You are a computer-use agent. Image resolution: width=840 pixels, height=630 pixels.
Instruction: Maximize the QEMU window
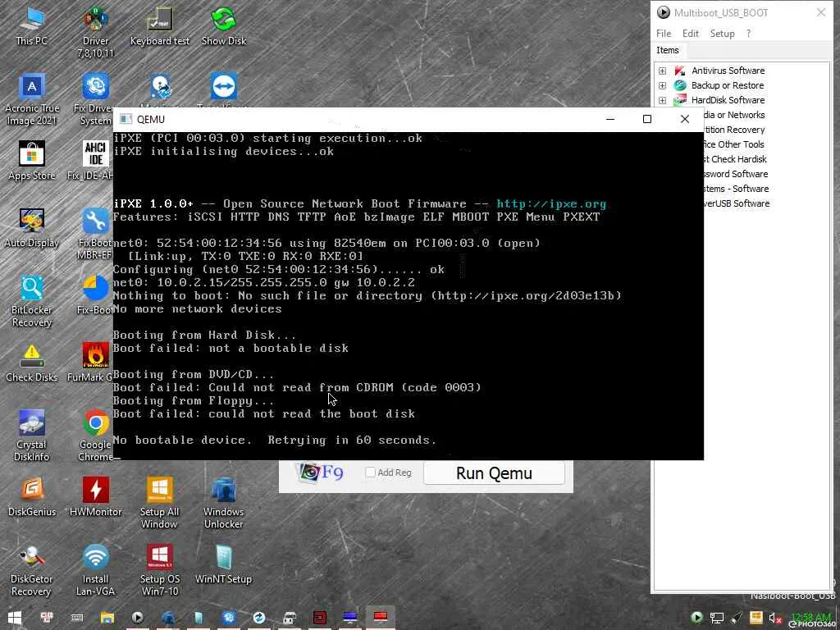tap(647, 119)
